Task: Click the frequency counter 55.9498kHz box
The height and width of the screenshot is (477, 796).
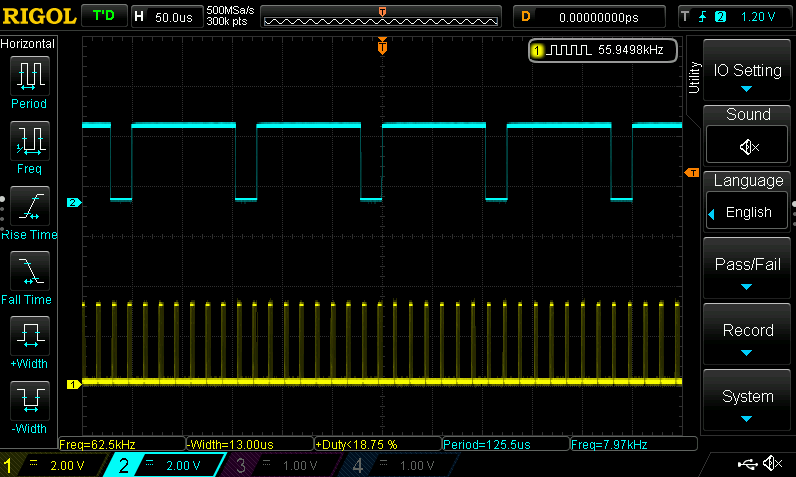Action: tap(602, 49)
